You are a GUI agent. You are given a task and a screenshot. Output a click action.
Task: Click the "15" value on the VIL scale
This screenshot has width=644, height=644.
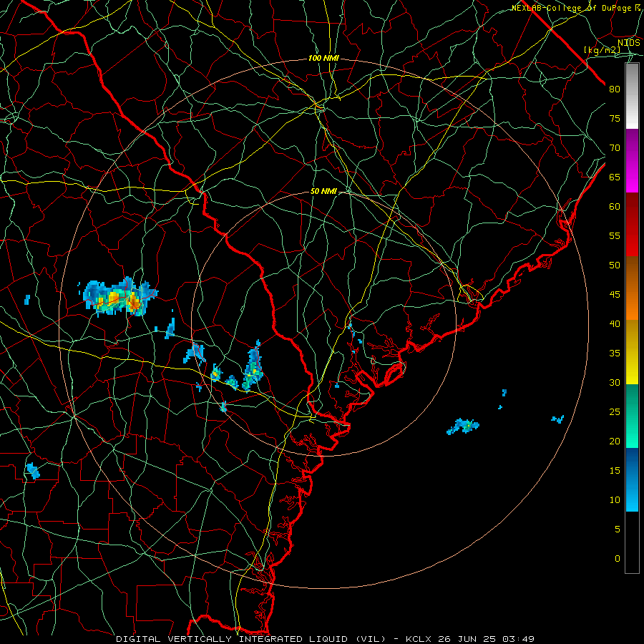pos(615,471)
